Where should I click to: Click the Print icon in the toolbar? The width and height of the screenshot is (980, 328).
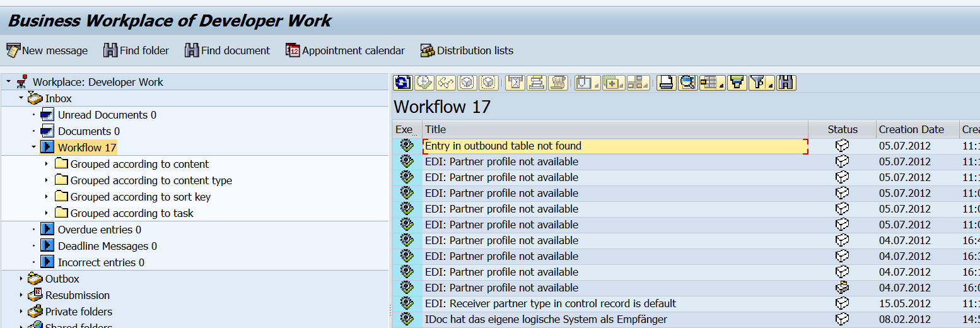coord(667,83)
